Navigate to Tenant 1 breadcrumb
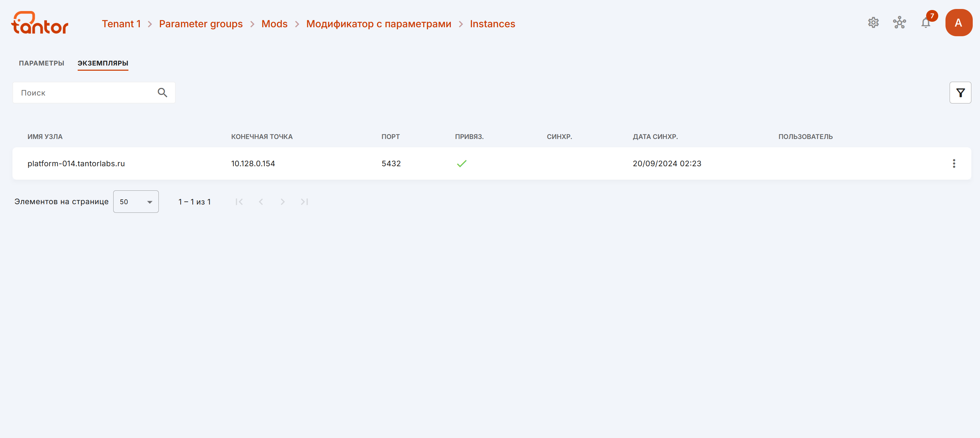This screenshot has width=980, height=438. pos(121,23)
